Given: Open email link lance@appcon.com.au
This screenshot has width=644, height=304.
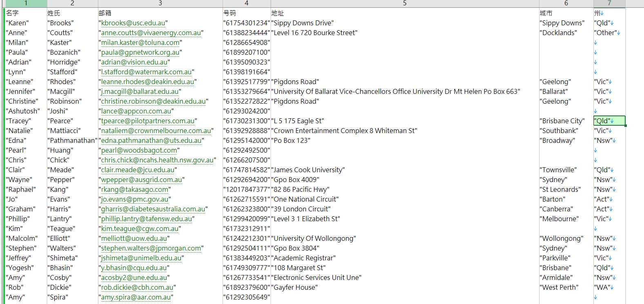Looking at the screenshot, I should click(136, 111).
